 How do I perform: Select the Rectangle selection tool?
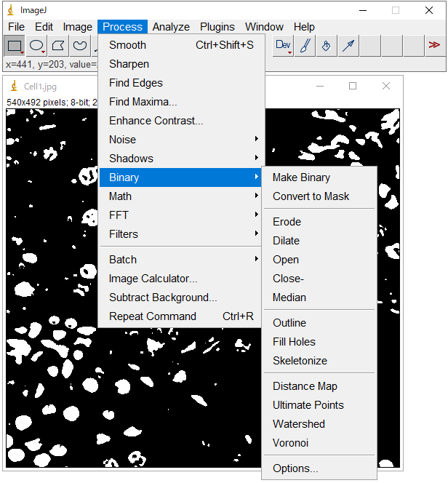[x=15, y=46]
